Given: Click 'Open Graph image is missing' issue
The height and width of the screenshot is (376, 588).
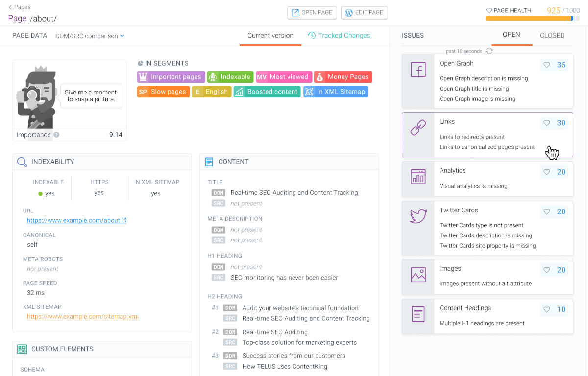Looking at the screenshot, I should [x=477, y=99].
